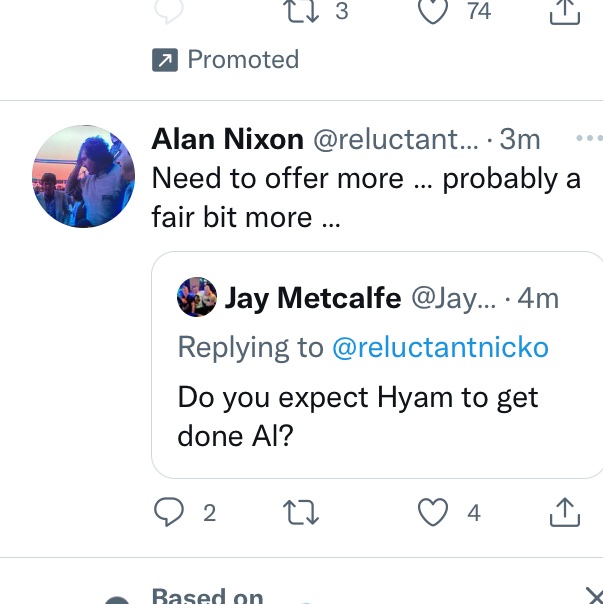
Task: Visit the @reluctantnicko mention link
Action: tap(440, 347)
